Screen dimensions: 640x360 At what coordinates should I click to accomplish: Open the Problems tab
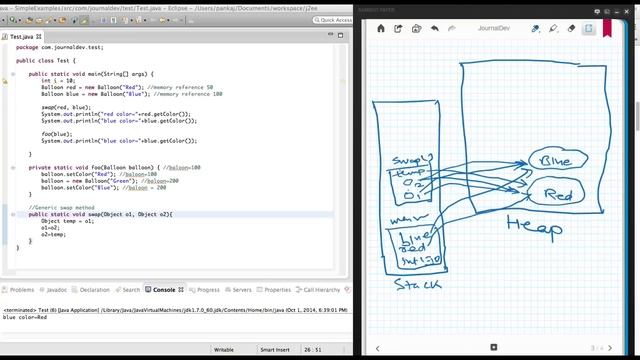18,290
